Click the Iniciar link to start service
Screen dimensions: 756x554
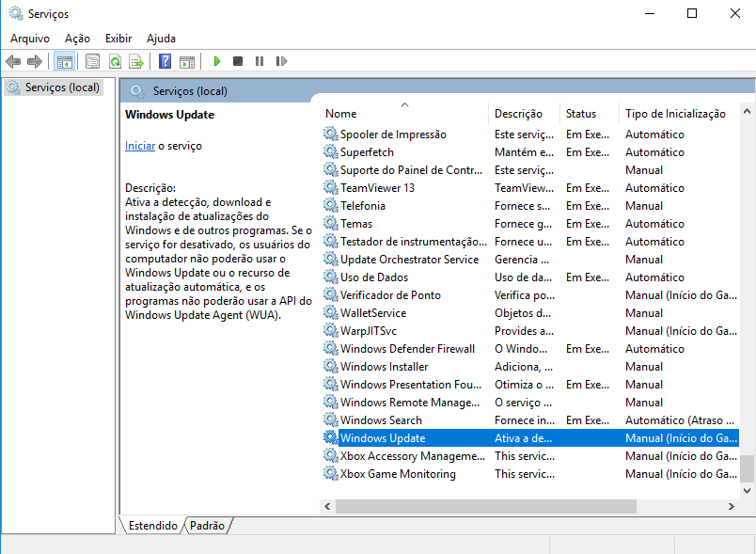(140, 146)
